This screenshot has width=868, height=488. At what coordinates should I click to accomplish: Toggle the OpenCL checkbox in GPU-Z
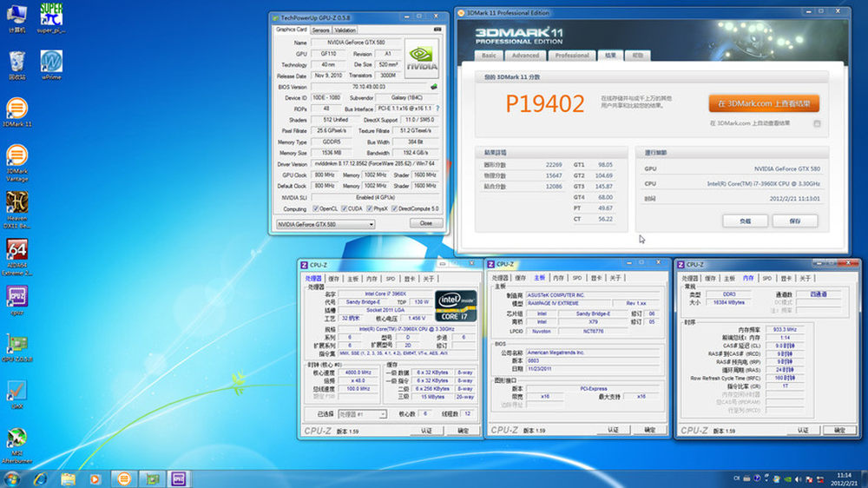tap(316, 208)
